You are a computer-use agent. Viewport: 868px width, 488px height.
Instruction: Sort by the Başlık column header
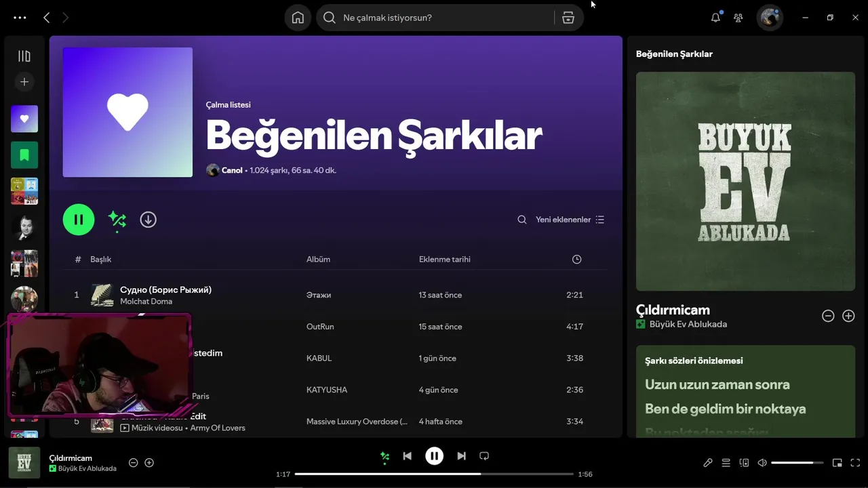(101, 260)
